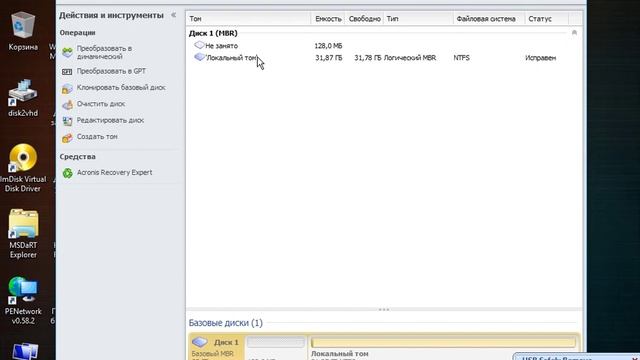Image resolution: width=640 pixels, height=360 pixels.
Task: Sort by the Емкость column header
Action: pos(328,19)
